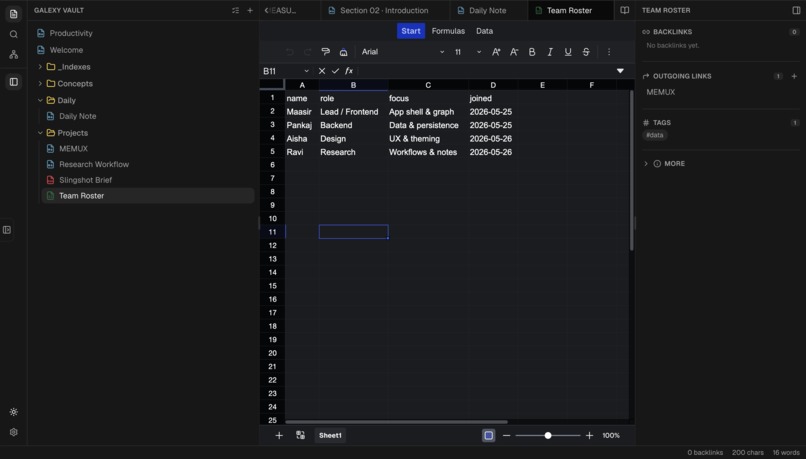
Task: Toggle underline formatting
Action: 568,52
